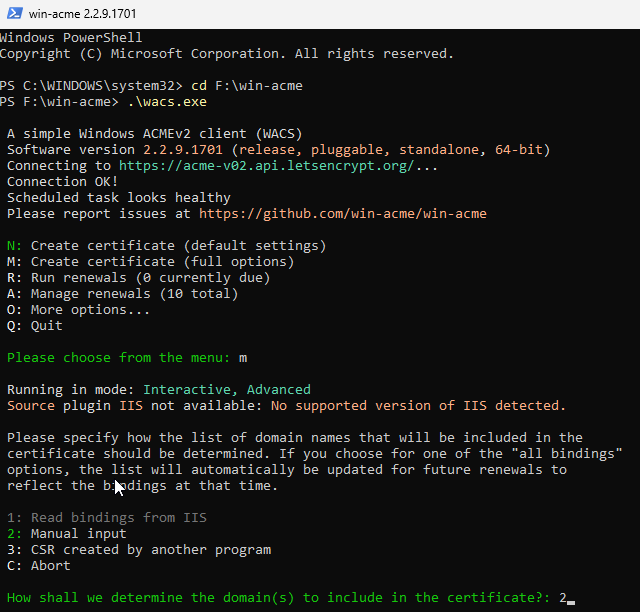Click the 'Please specify how the list' paragraph line
640x612 pixels.
(x=295, y=438)
